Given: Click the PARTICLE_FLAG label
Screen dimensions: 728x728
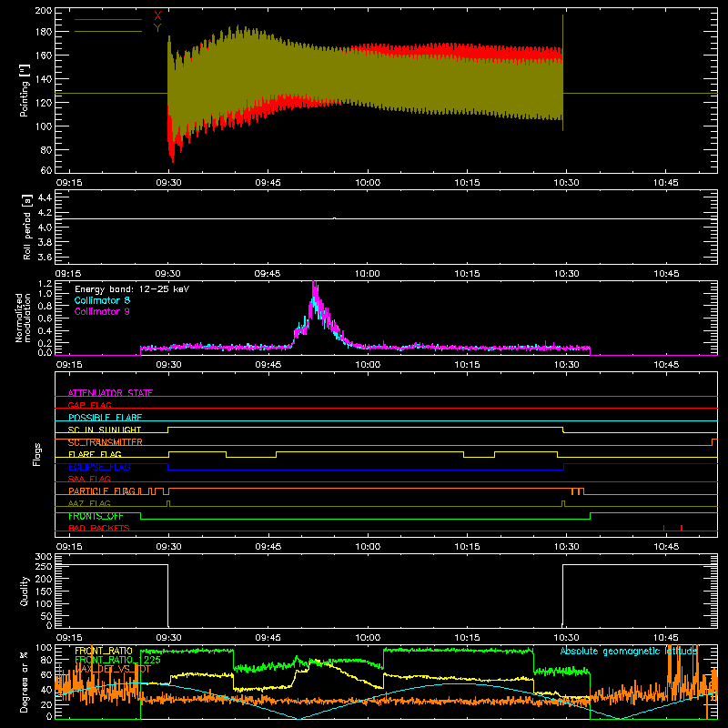Looking at the screenshot, I should (x=102, y=490).
